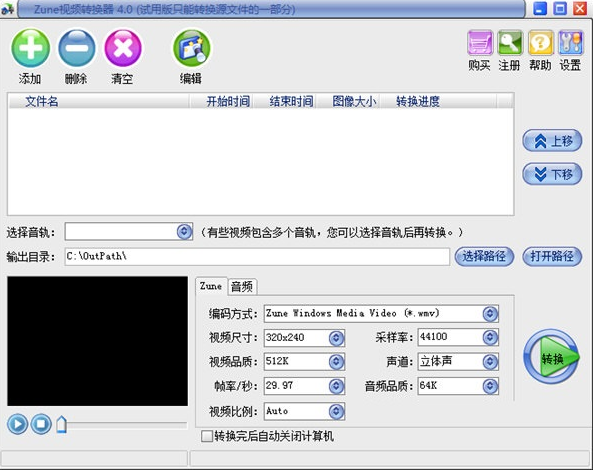
Task: Open the 采样率 44100 dropdown
Action: click(x=490, y=337)
